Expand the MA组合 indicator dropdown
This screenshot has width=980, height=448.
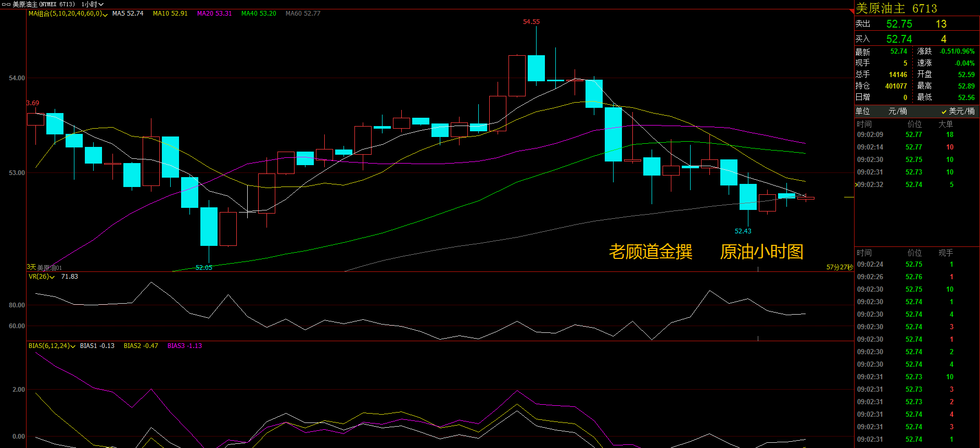(68, 14)
